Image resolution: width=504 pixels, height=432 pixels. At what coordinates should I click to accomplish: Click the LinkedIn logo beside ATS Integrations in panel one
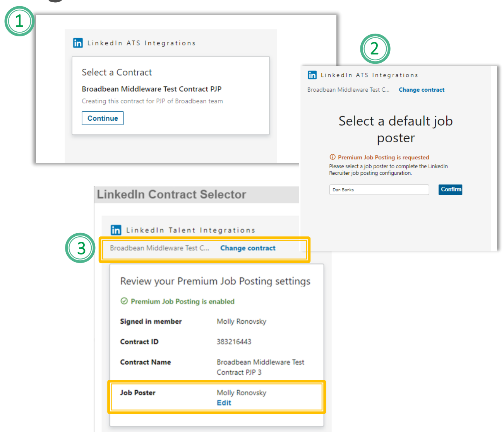pos(78,43)
